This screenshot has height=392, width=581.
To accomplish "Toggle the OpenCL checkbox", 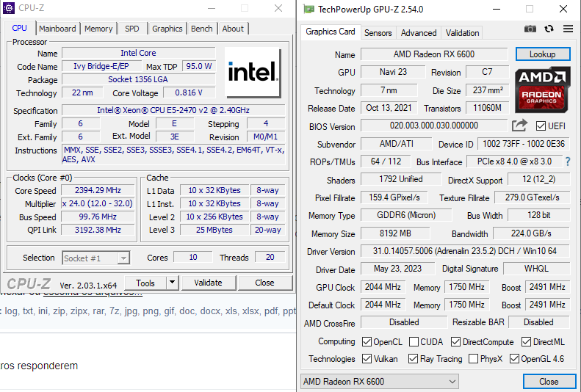I will pyautogui.click(x=367, y=341).
